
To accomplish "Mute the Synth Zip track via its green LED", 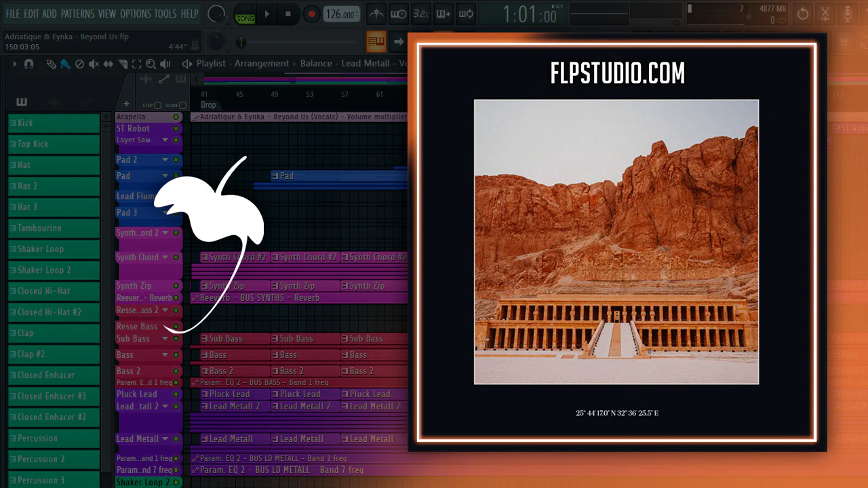I will (x=176, y=286).
